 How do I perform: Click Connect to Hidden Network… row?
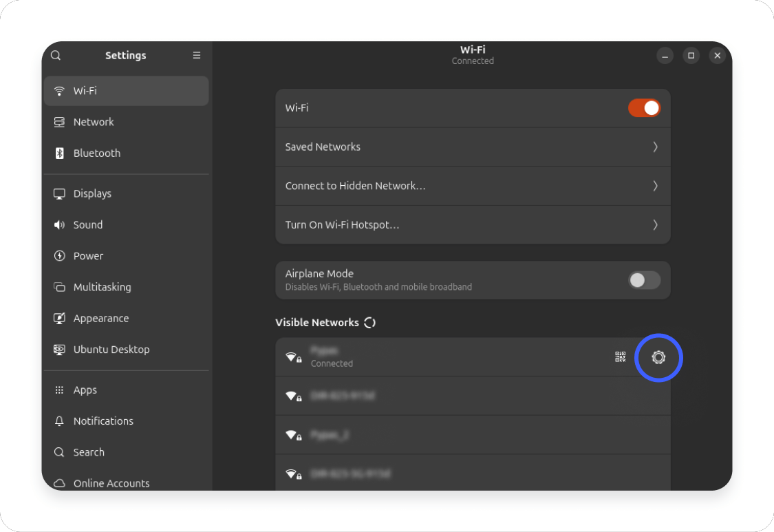(473, 186)
